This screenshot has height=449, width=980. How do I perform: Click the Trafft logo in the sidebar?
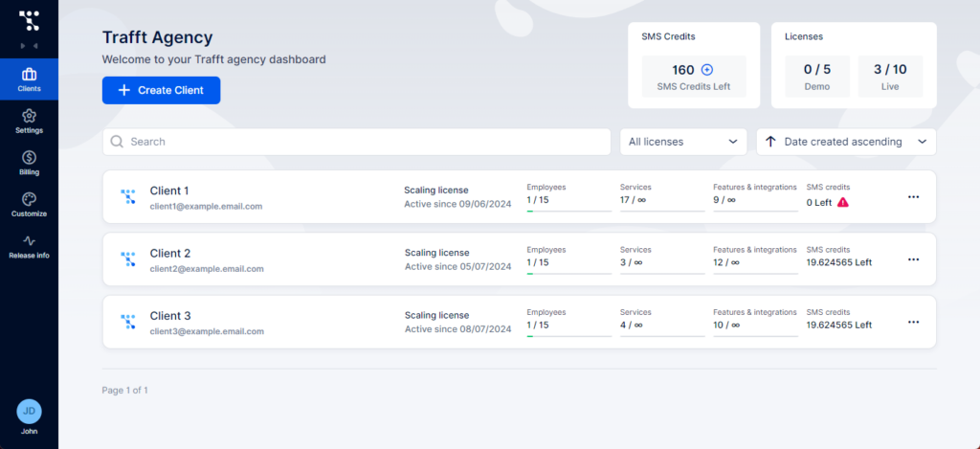[29, 20]
